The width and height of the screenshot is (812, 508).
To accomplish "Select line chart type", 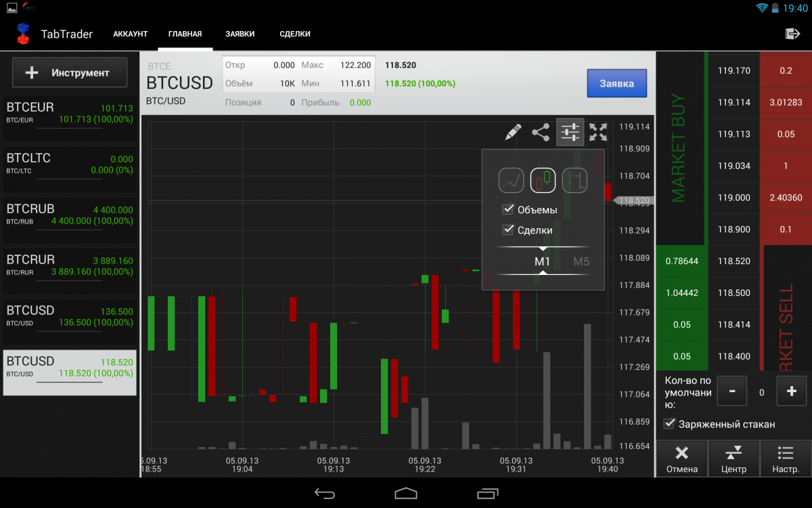I will click(512, 180).
